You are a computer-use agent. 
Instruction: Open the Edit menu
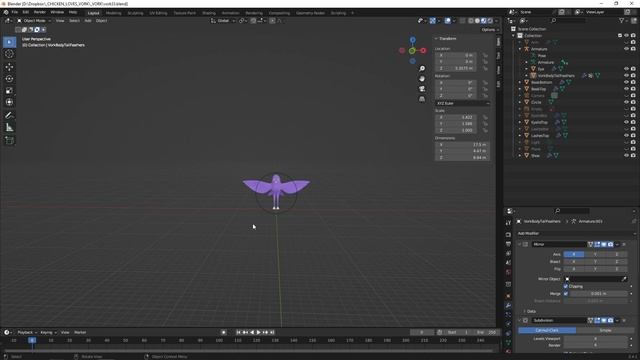click(26, 12)
